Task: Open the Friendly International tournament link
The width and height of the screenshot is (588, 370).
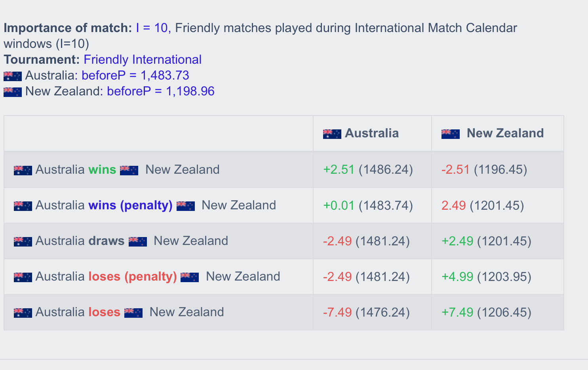Action: pyautogui.click(x=143, y=60)
